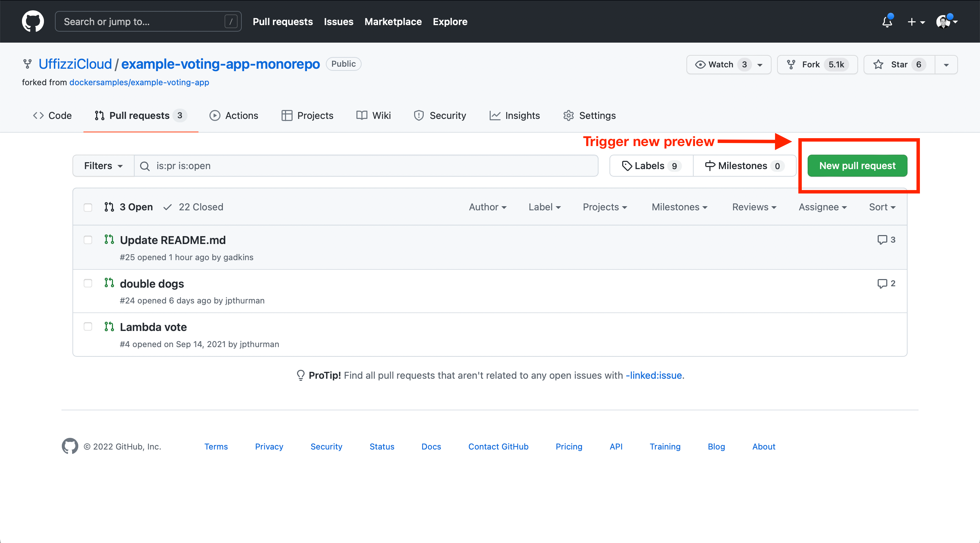Open the Update README.md pull request

pos(173,240)
